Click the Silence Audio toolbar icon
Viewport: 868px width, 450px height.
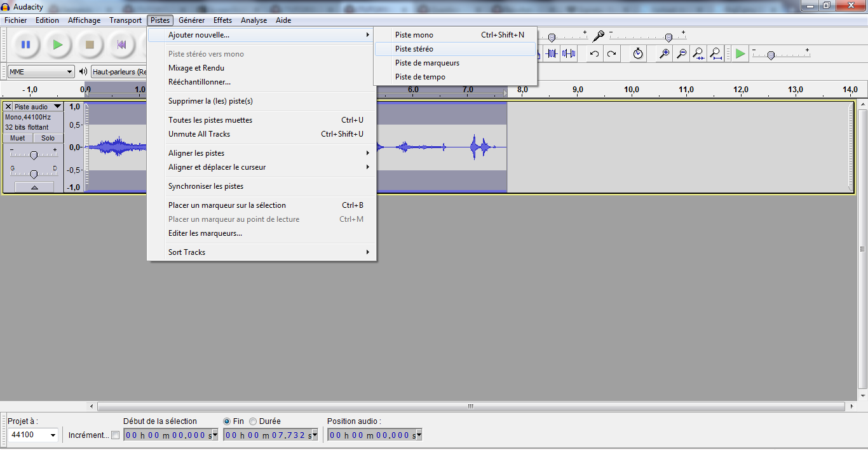pyautogui.click(x=569, y=54)
